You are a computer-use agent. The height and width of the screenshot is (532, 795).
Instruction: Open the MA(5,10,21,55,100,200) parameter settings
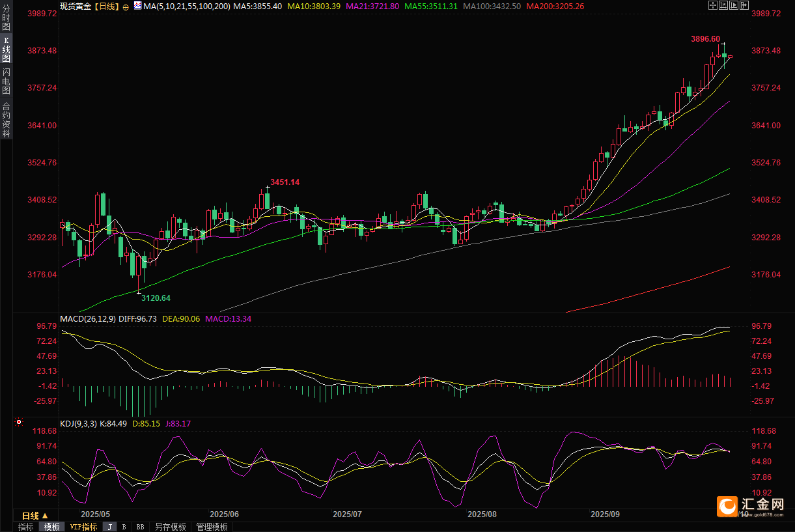click(x=187, y=6)
